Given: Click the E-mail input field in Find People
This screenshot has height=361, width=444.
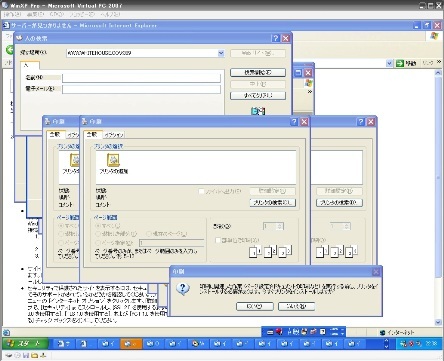Looking at the screenshot, I should [141, 89].
